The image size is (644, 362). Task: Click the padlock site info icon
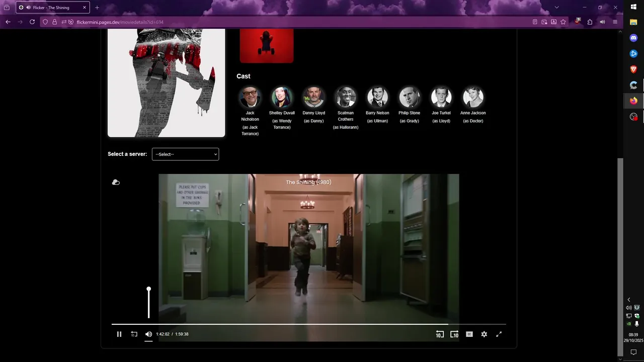pos(54,22)
